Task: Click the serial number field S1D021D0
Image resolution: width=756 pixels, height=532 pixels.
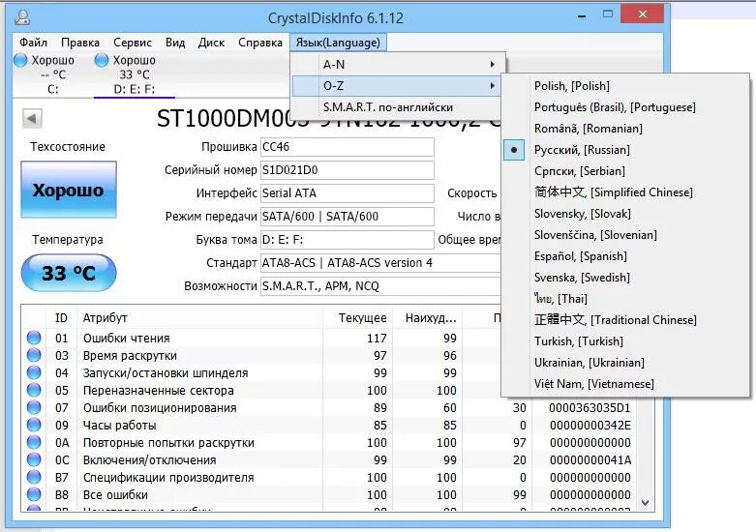Action: 348,170
